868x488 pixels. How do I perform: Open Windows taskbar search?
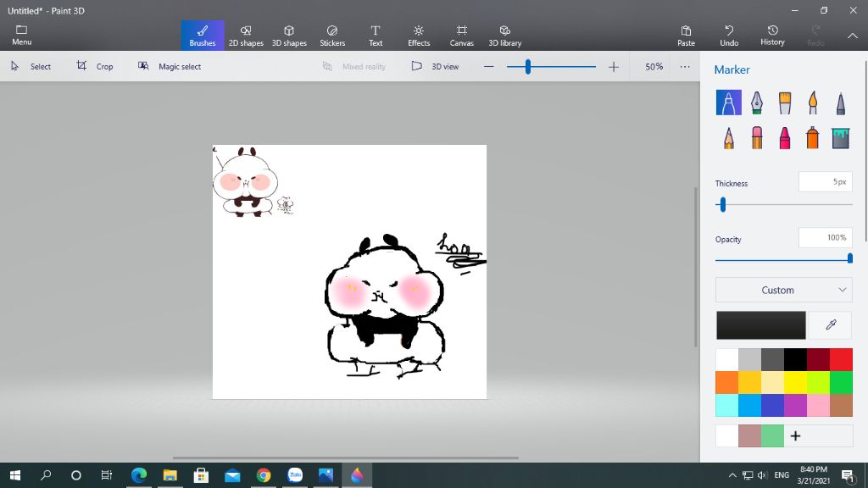[46, 475]
